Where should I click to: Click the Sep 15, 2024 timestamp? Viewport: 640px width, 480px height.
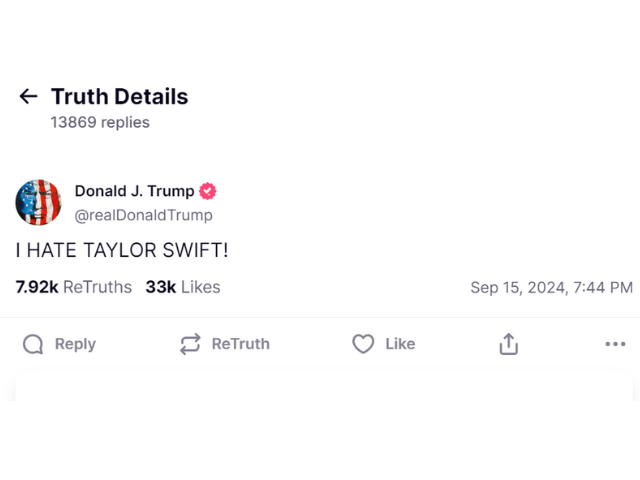point(551,287)
